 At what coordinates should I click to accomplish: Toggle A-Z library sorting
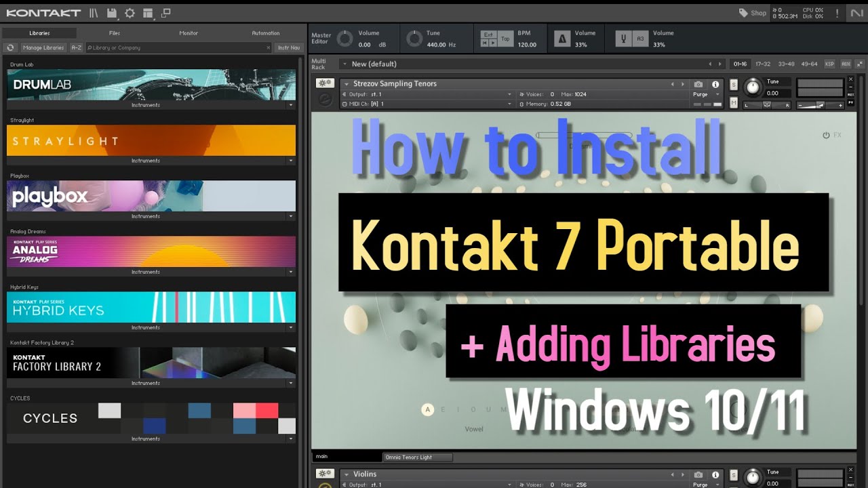(x=77, y=47)
